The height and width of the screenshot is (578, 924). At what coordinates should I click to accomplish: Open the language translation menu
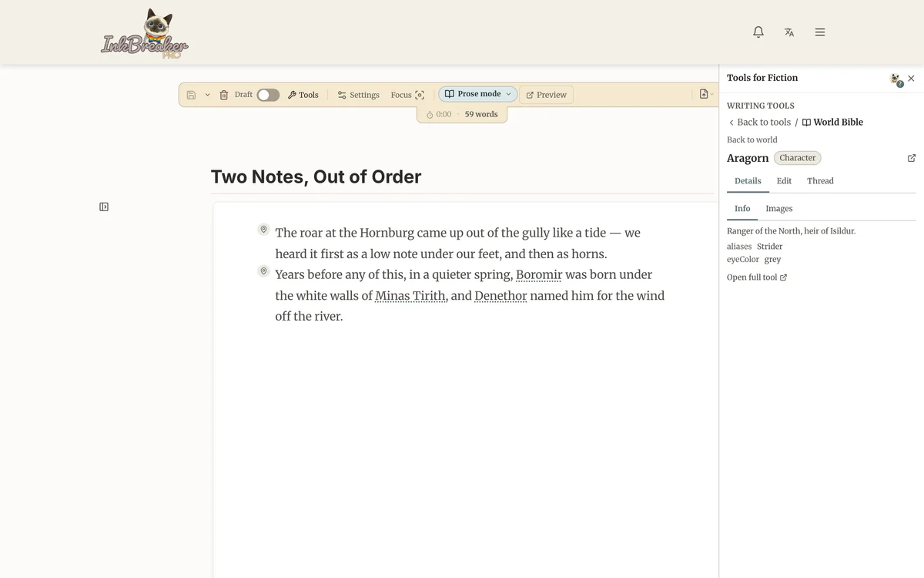coord(789,32)
